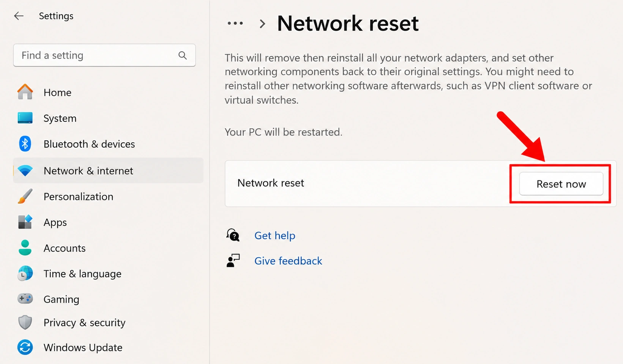Viewport: 623px width, 364px height.
Task: Open Gaming settings
Action: tap(108, 299)
